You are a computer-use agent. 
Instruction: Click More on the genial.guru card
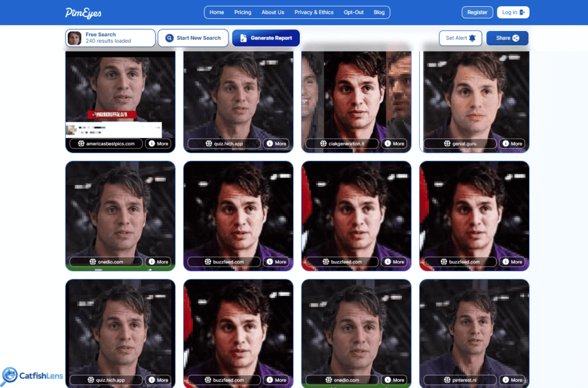coord(512,144)
